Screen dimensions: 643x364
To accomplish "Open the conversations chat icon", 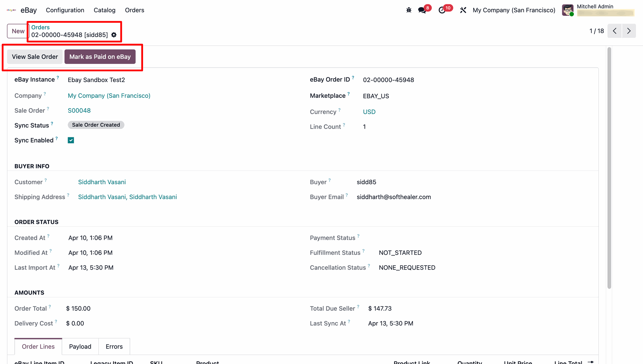I will click(x=422, y=10).
